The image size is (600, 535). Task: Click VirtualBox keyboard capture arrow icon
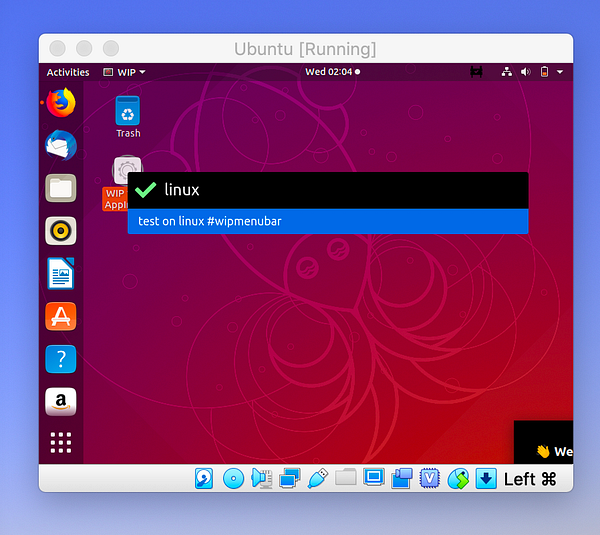click(486, 478)
